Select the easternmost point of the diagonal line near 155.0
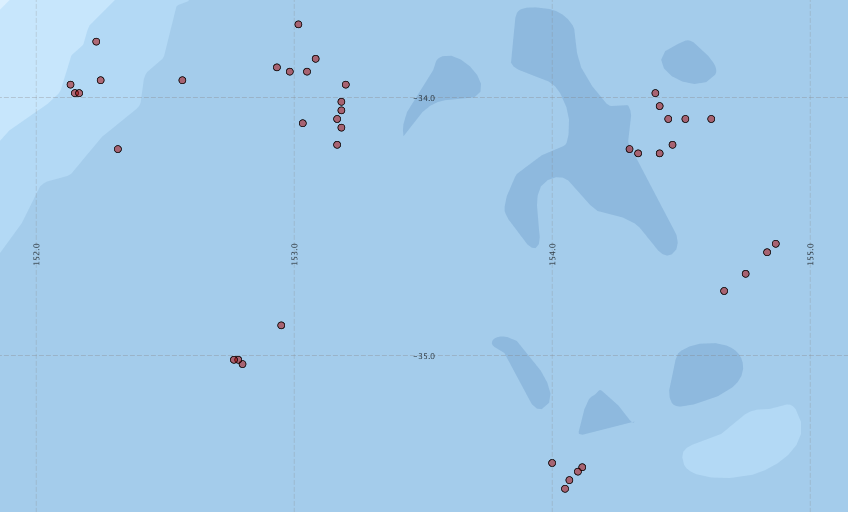The image size is (848, 512). tap(776, 244)
